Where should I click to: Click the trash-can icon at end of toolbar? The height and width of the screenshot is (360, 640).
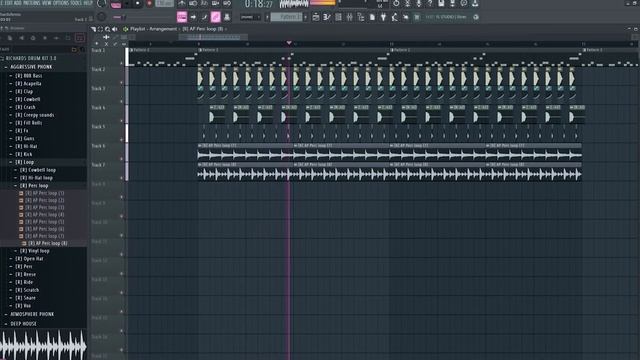[x=417, y=17]
